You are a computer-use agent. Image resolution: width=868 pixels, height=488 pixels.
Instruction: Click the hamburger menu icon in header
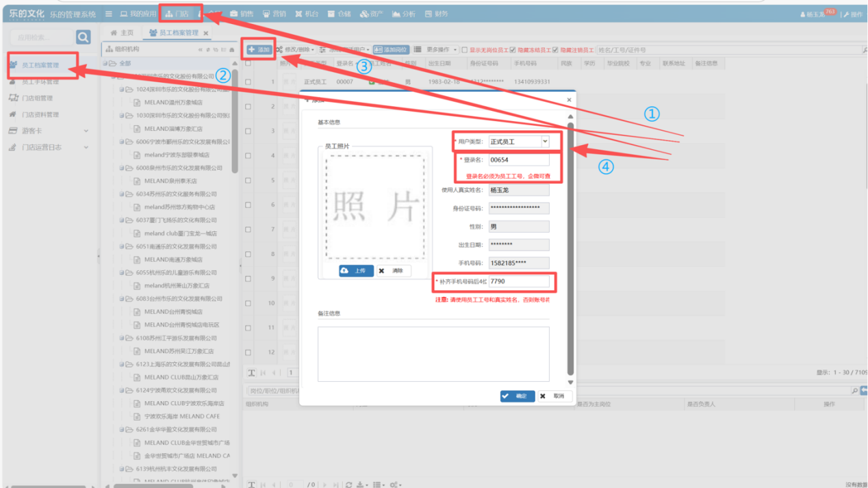point(108,14)
